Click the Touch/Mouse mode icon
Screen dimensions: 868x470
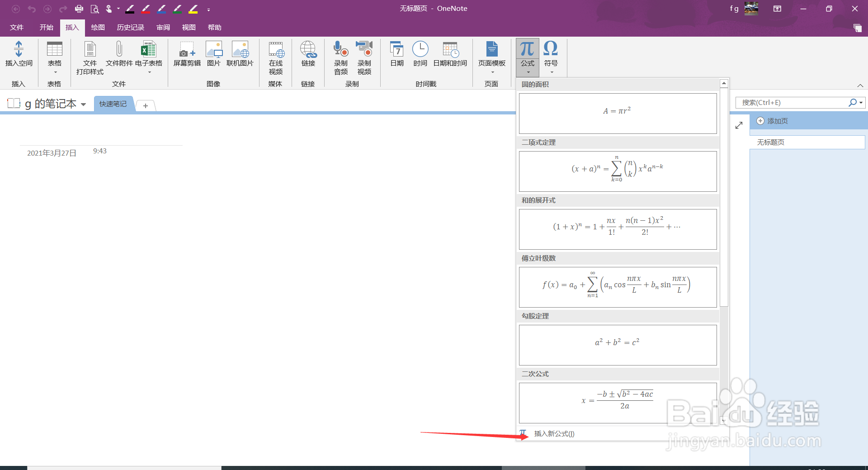[x=109, y=9]
